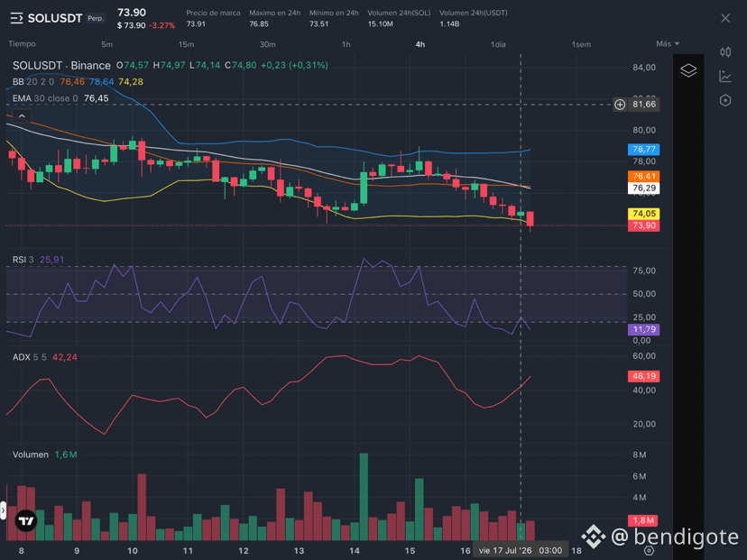Click the 48,19 ADX value label
The width and height of the screenshot is (747, 560).
[643, 376]
